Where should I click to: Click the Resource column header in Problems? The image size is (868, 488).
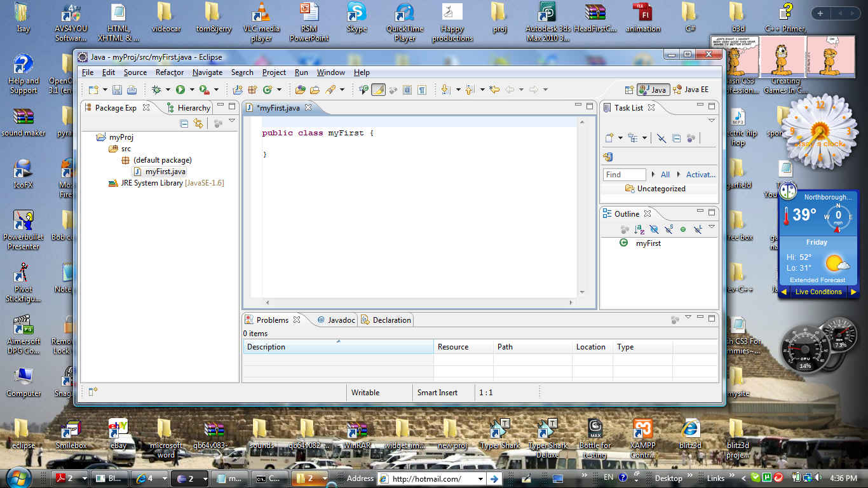pyautogui.click(x=463, y=347)
